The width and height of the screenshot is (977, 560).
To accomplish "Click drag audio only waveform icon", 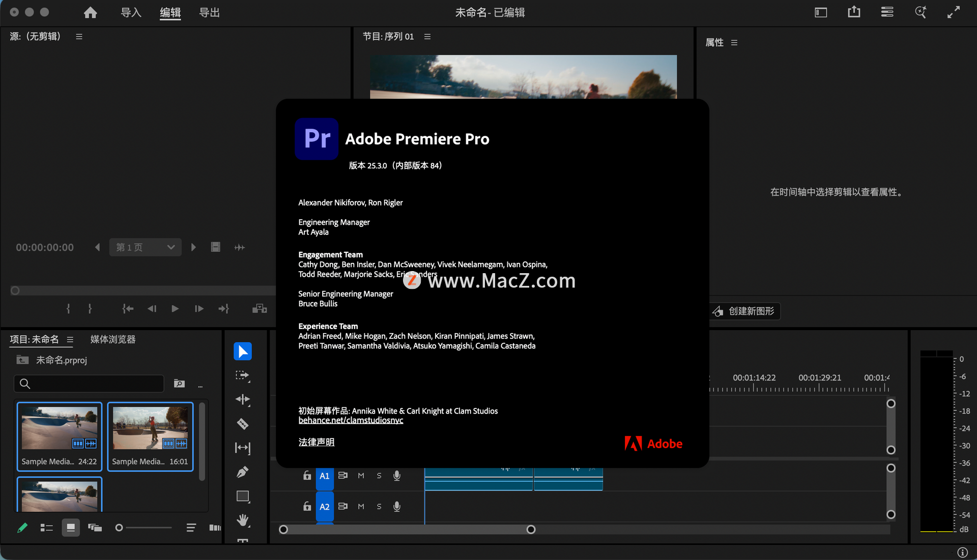I will click(240, 247).
